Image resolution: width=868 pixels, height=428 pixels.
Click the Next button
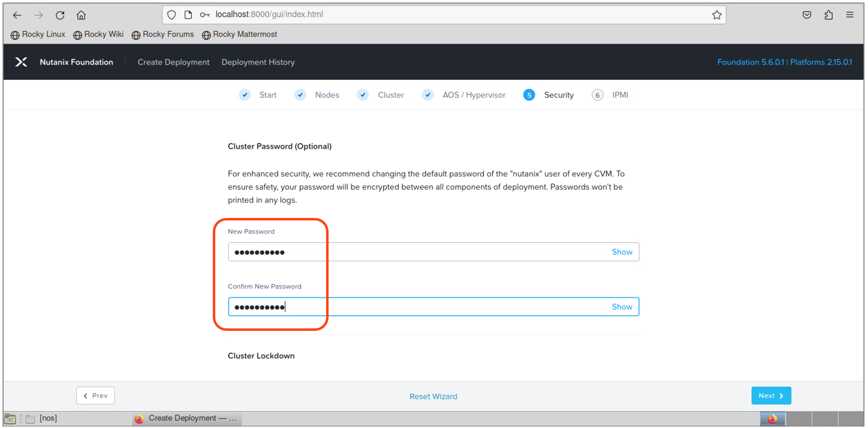pyautogui.click(x=771, y=395)
